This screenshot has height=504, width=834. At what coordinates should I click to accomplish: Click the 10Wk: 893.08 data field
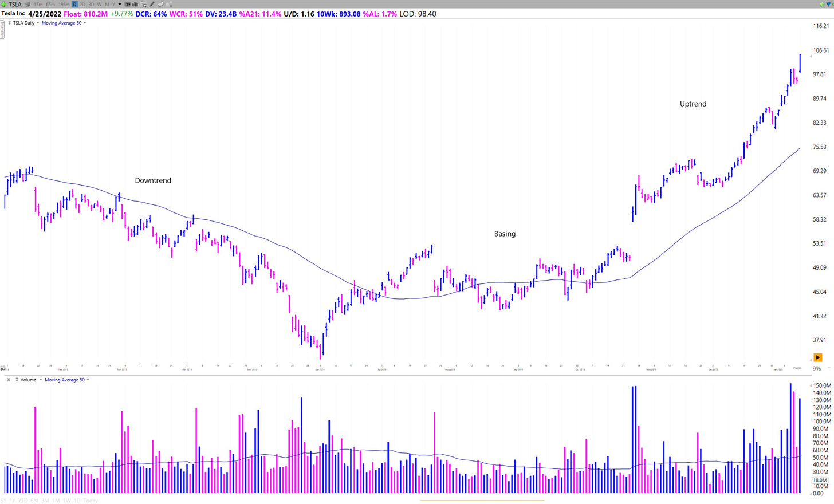(339, 14)
